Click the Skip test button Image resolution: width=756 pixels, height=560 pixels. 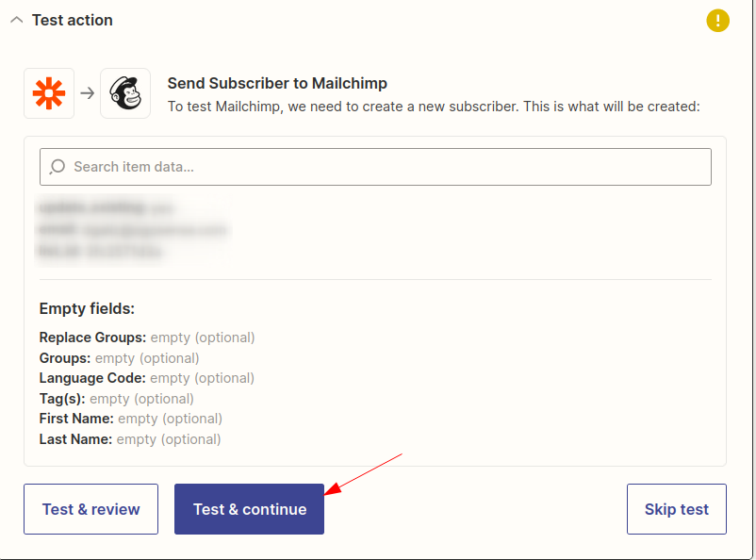click(x=676, y=508)
